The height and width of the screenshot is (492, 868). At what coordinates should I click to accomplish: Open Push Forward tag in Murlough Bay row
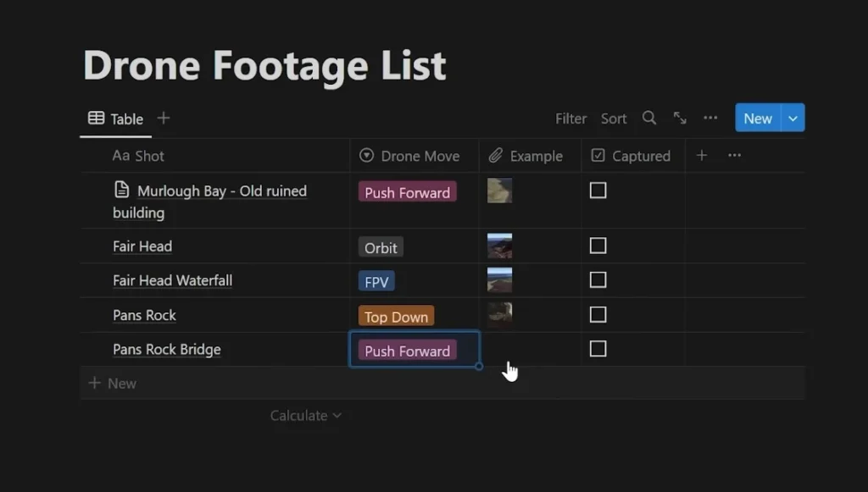(x=408, y=192)
